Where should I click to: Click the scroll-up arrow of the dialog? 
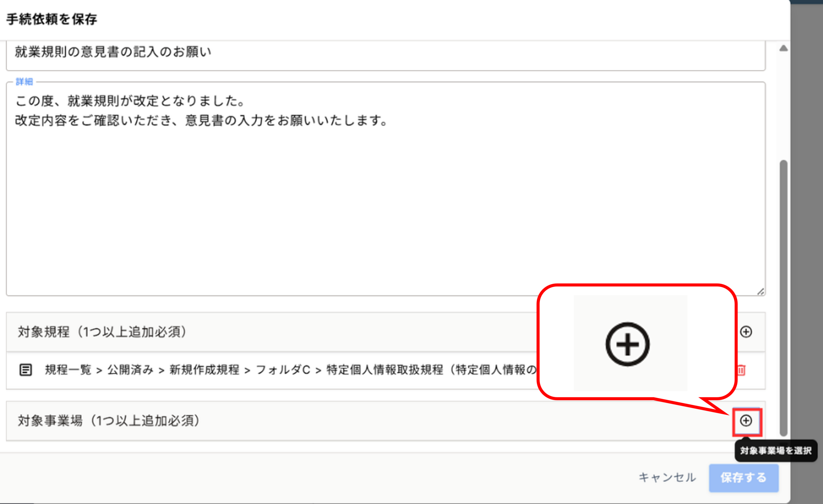[x=783, y=49]
